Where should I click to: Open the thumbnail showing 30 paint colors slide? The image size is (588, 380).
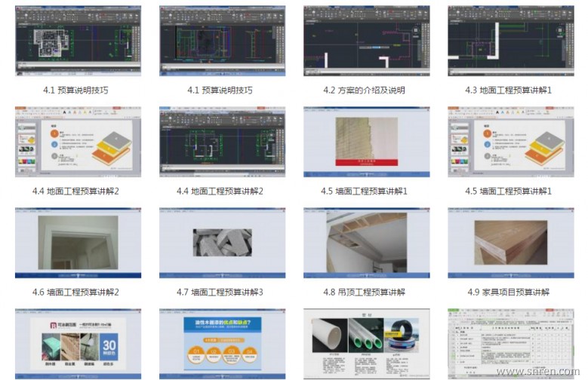(x=78, y=344)
